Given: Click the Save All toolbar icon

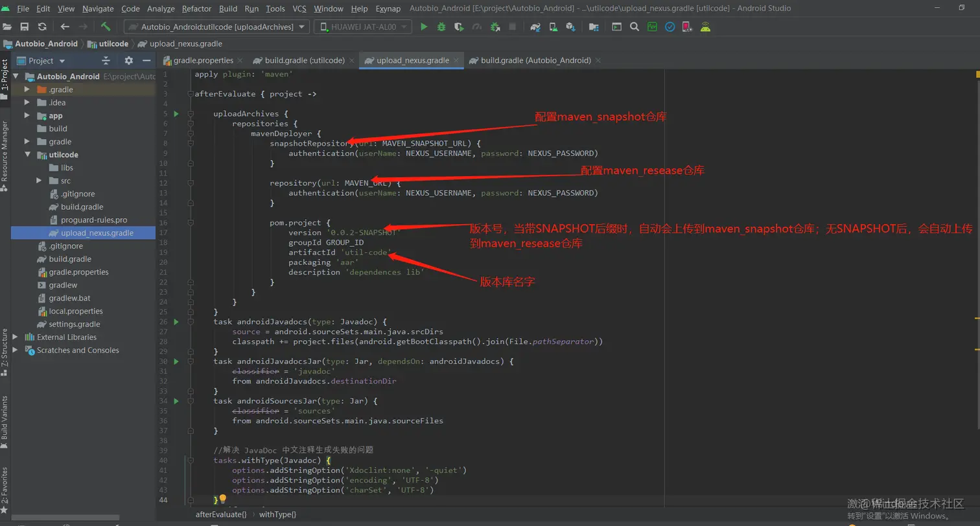Looking at the screenshot, I should click(25, 27).
